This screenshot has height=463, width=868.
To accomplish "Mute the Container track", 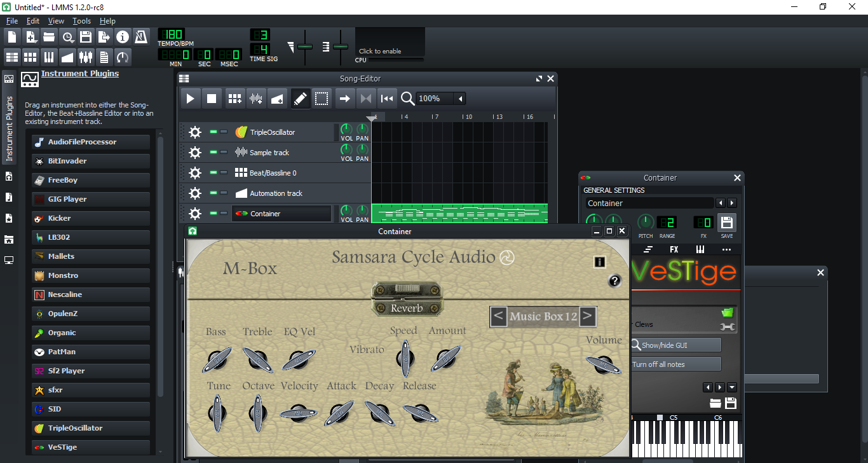I will pos(214,214).
